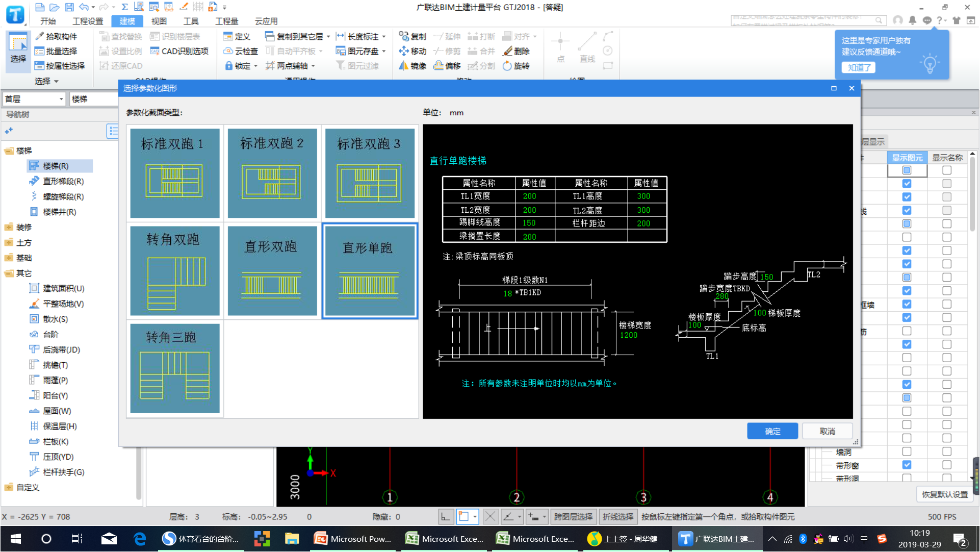The image size is (980, 552).
Task: Toggle the 带形窗 显示图元 checkbox
Action: (x=907, y=465)
